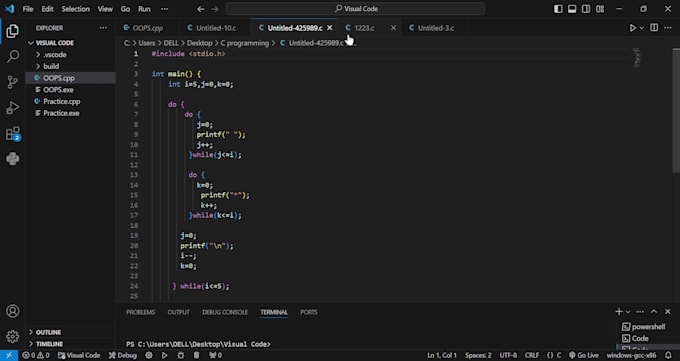The width and height of the screenshot is (680, 361).
Task: Open the Python view in activity bar
Action: (13, 159)
